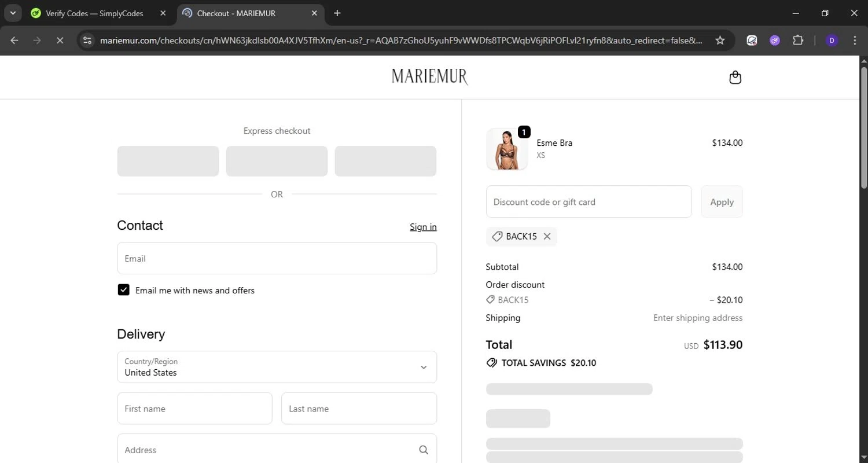Click the Sign in link

(x=423, y=226)
